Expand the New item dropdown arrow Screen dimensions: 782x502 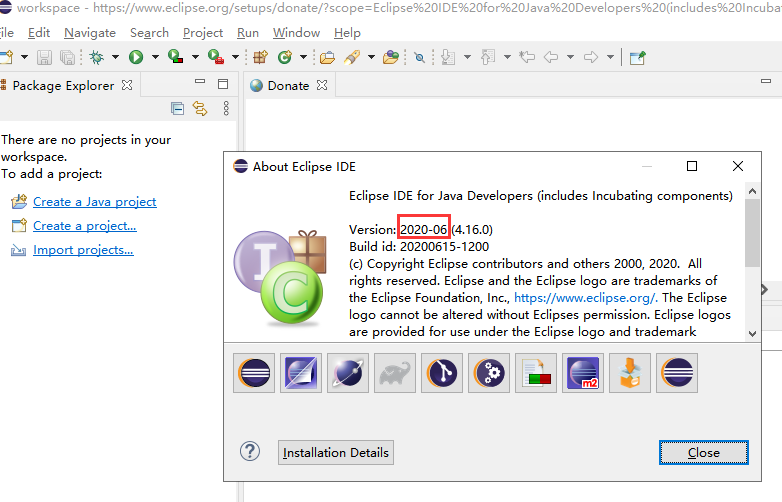pos(24,57)
